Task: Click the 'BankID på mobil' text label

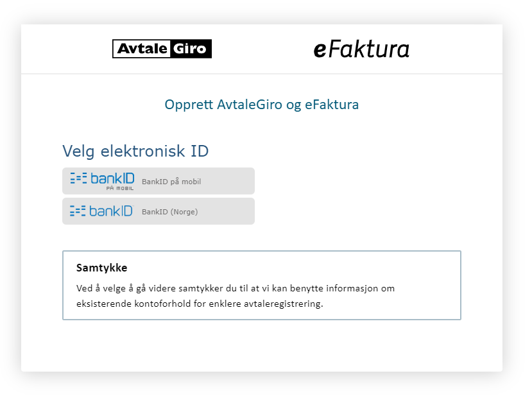Action: [171, 182]
